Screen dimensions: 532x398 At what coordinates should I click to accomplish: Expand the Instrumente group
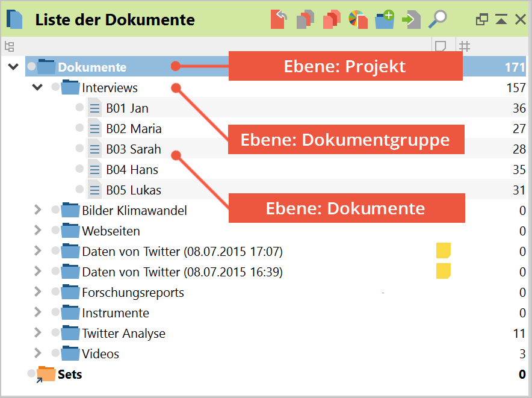coord(38,312)
